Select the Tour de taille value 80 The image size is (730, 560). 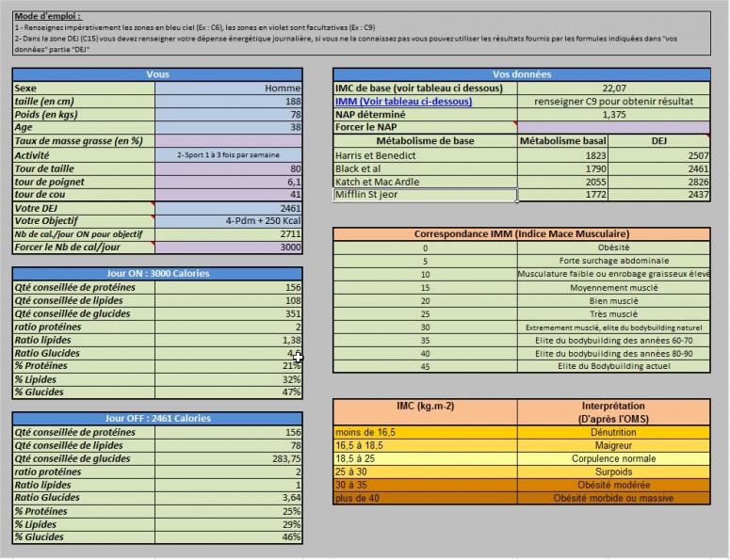click(x=229, y=168)
